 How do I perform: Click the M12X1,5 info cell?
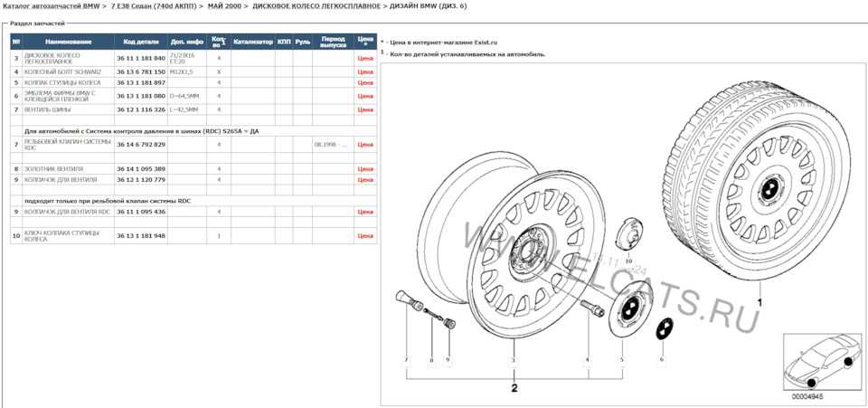(x=187, y=72)
